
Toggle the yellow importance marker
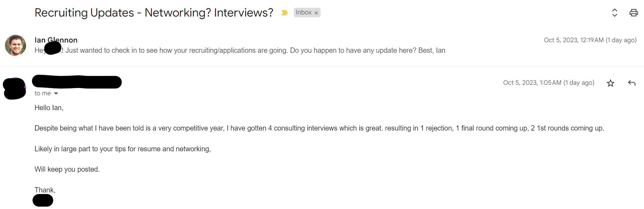(284, 13)
